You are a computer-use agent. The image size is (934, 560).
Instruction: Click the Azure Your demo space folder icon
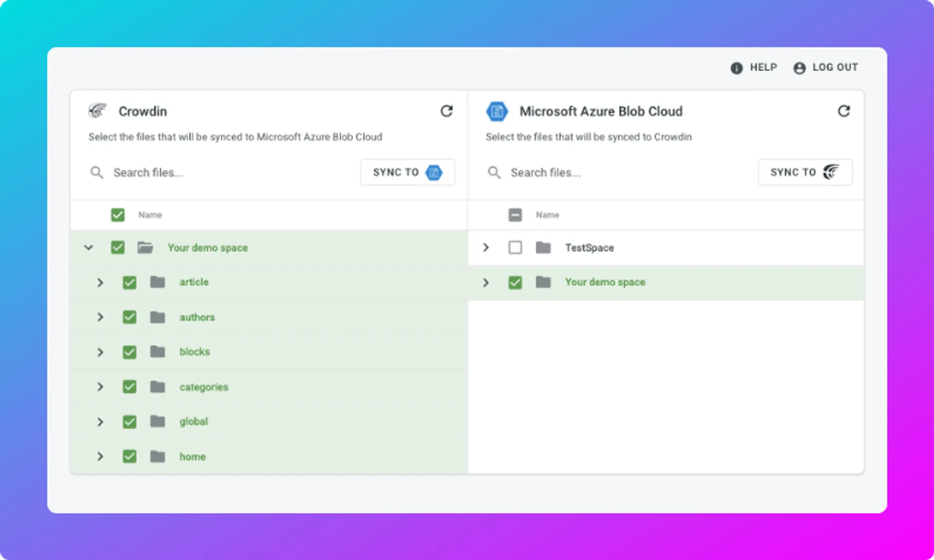(x=543, y=282)
